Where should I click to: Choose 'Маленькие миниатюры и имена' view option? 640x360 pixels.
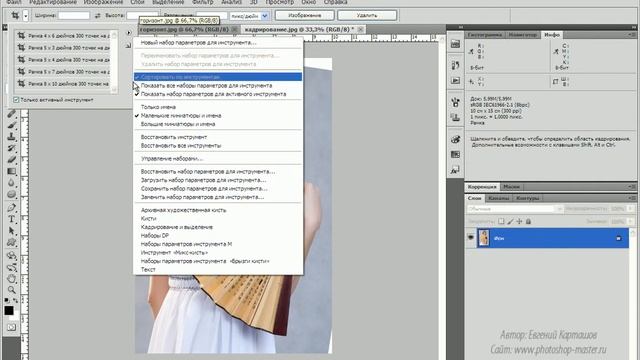218,116
